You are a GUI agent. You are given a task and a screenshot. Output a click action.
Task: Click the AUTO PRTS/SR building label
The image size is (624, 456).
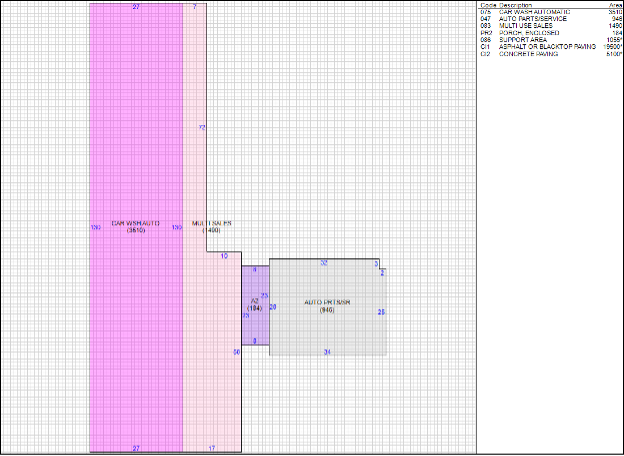(x=327, y=302)
